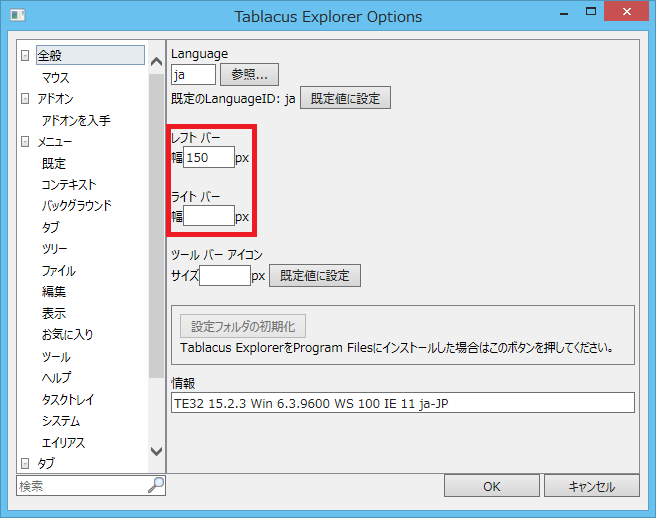Confirm with the OK button
Screen dimensions: 656x518
click(x=492, y=486)
